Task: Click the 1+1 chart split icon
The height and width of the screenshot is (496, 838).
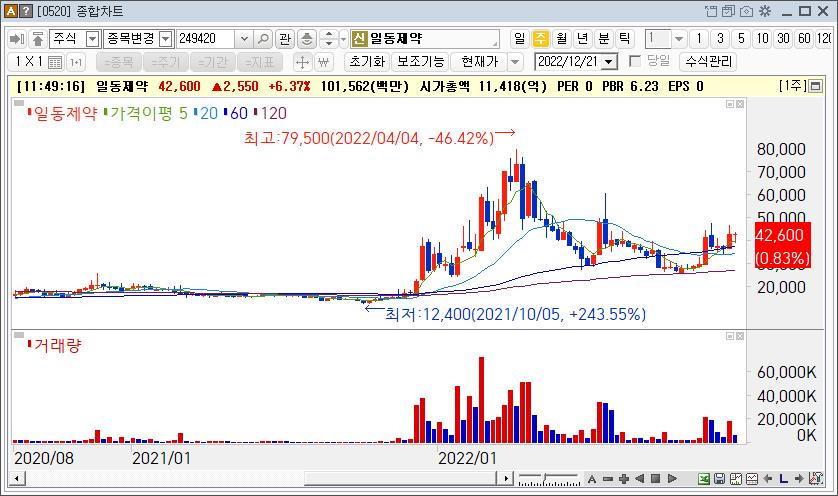Action: [x=76, y=62]
